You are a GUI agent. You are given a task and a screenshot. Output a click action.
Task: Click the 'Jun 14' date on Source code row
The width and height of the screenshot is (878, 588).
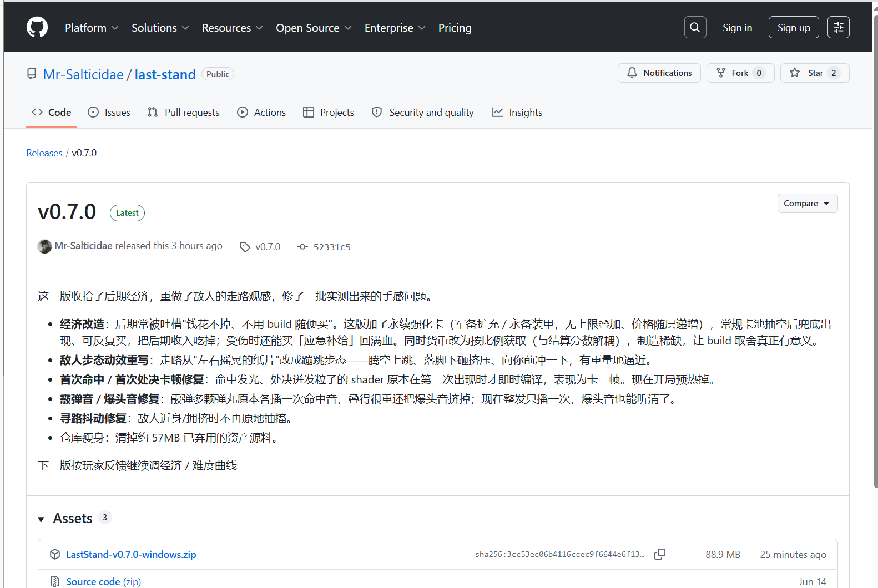812,581
